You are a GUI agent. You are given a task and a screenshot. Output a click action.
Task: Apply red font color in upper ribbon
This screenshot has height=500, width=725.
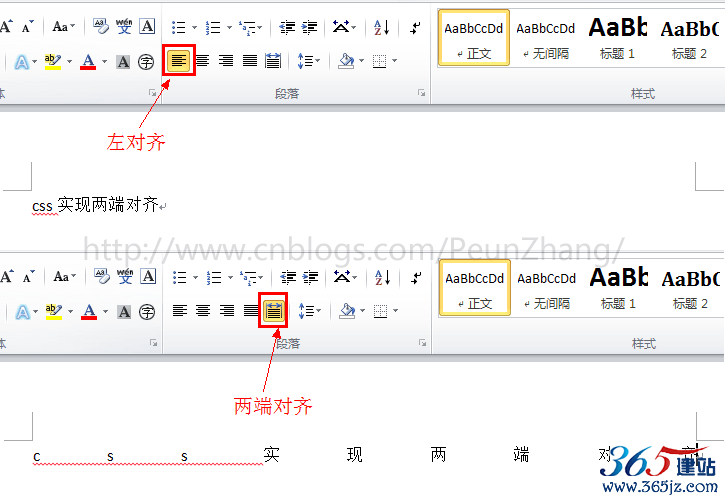coord(88,62)
